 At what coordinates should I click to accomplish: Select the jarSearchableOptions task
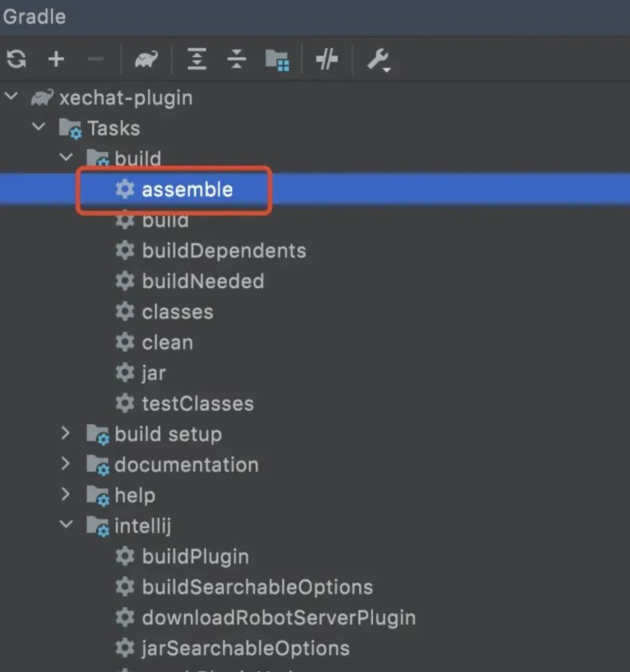pyautogui.click(x=246, y=648)
